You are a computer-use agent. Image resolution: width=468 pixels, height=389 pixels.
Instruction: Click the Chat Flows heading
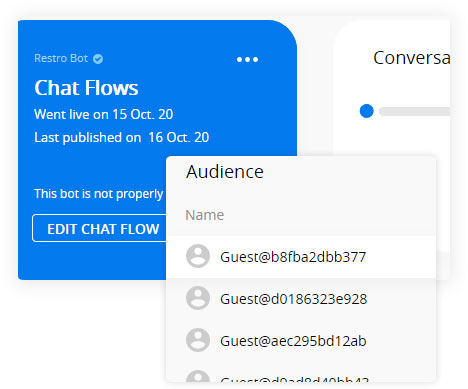86,88
